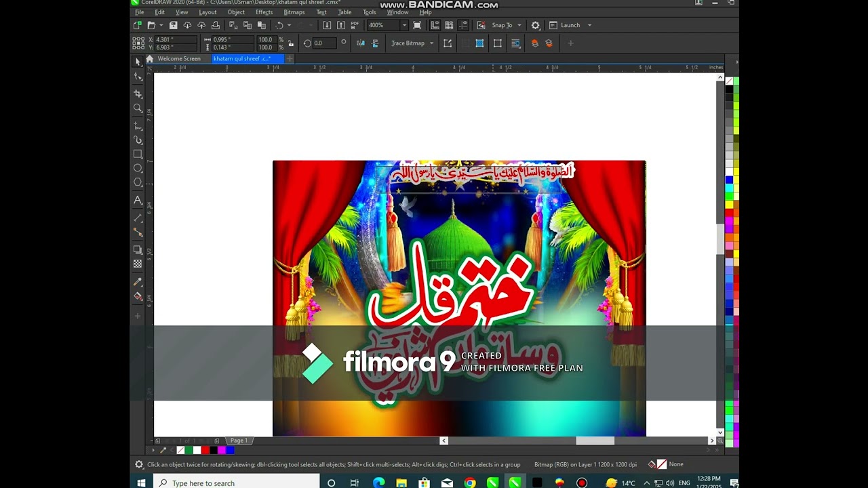The image size is (868, 488).
Task: Toggle the Show grid button
Action: click(449, 25)
